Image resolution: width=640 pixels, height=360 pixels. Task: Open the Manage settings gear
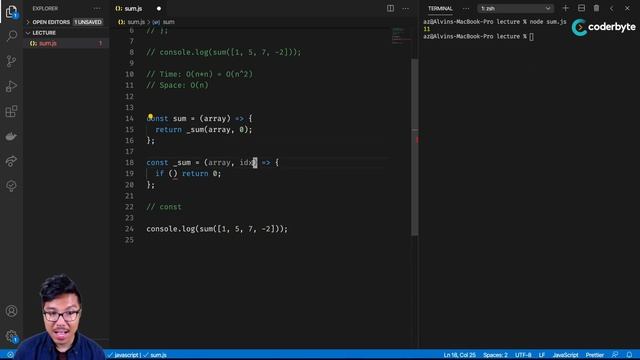[11, 336]
